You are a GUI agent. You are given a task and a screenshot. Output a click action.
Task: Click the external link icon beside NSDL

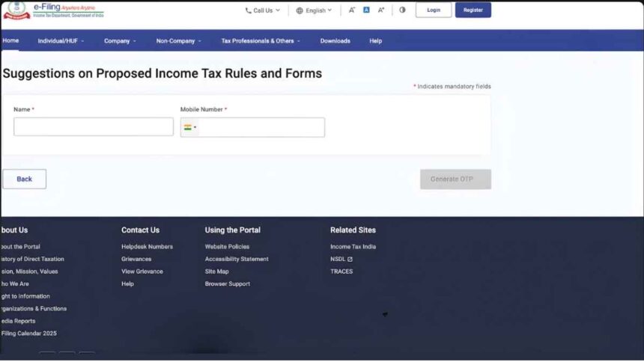coord(350,260)
